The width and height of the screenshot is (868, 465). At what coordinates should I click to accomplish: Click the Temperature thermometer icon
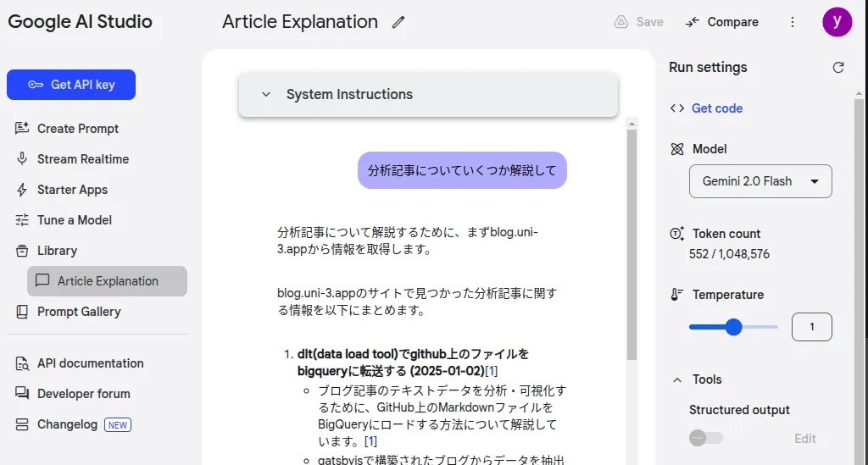click(677, 295)
